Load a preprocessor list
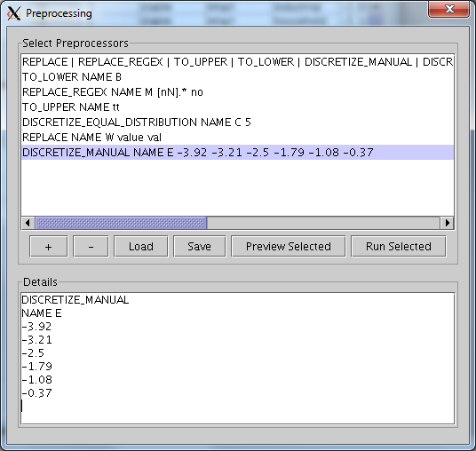Screen dimensions: 476x451 coord(141,247)
